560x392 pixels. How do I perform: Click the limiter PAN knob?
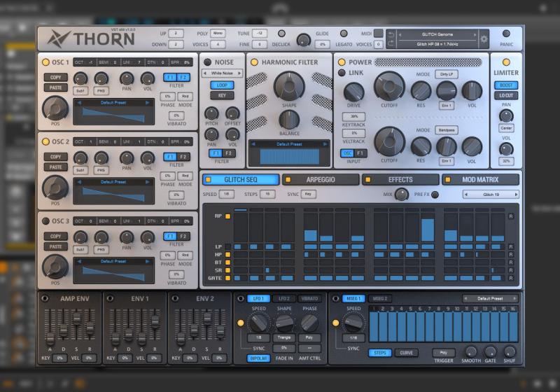click(506, 115)
